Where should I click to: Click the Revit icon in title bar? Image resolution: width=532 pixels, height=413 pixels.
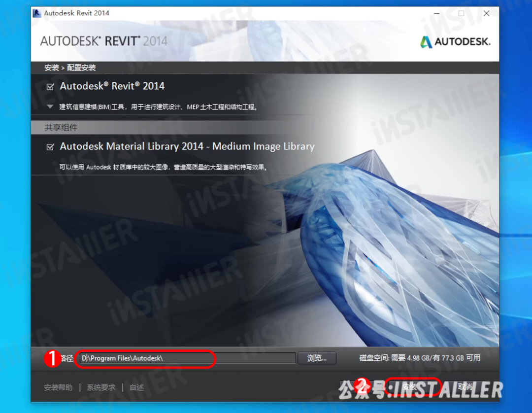(x=37, y=13)
